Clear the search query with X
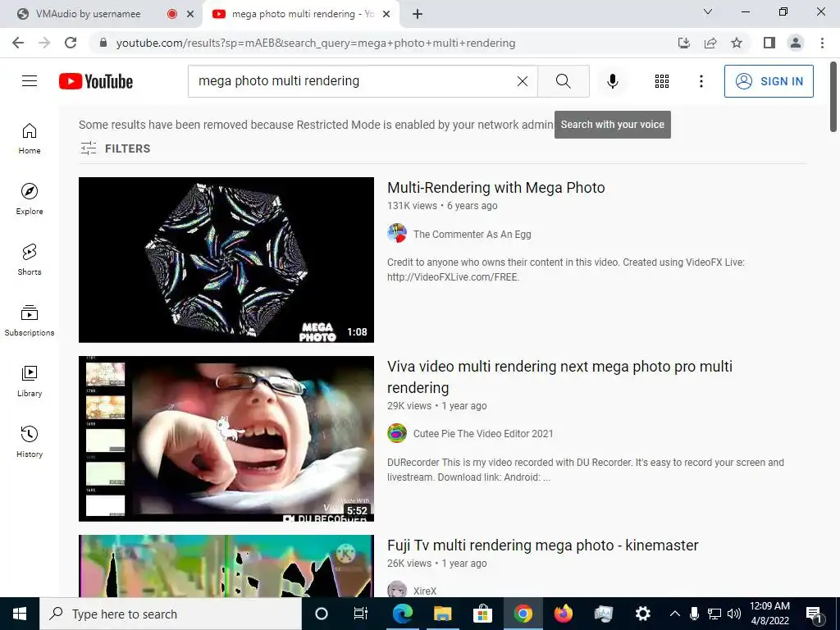The width and height of the screenshot is (840, 630). 523,81
